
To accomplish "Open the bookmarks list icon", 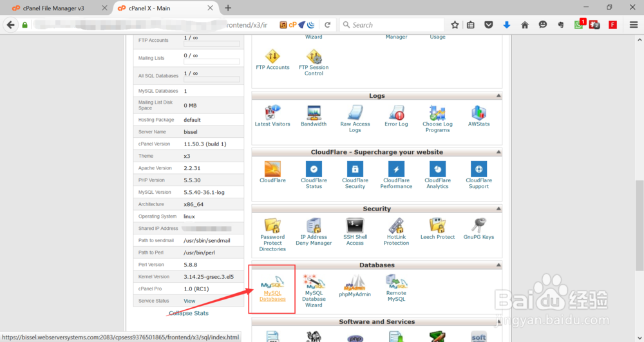I will coord(471,25).
